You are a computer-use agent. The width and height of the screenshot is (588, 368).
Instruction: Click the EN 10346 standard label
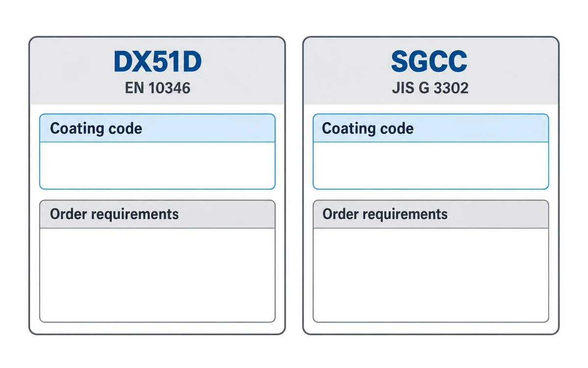157,88
